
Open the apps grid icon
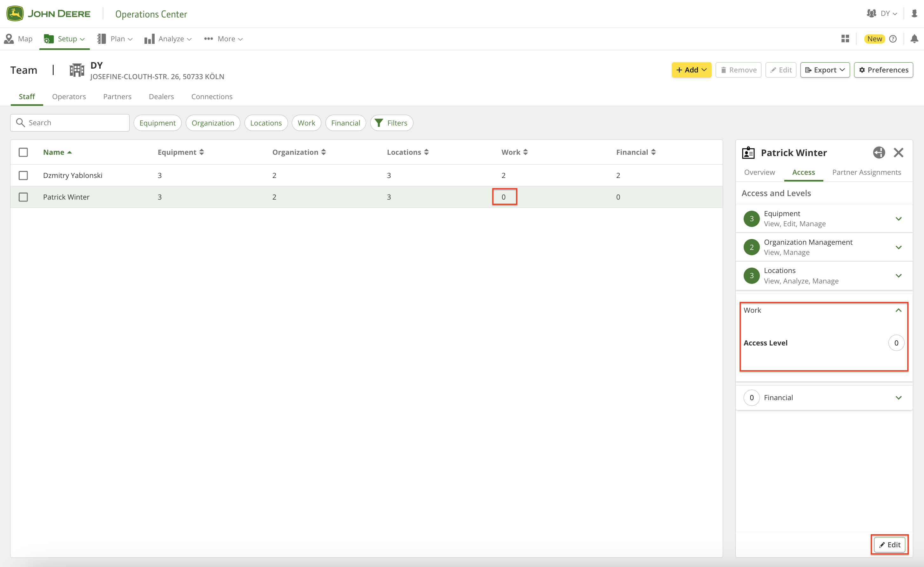coord(845,39)
